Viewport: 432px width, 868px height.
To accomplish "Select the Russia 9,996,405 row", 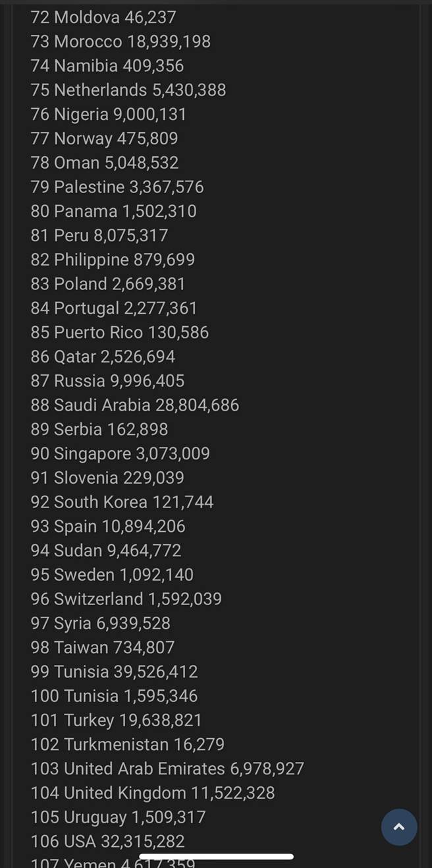I will [x=107, y=381].
